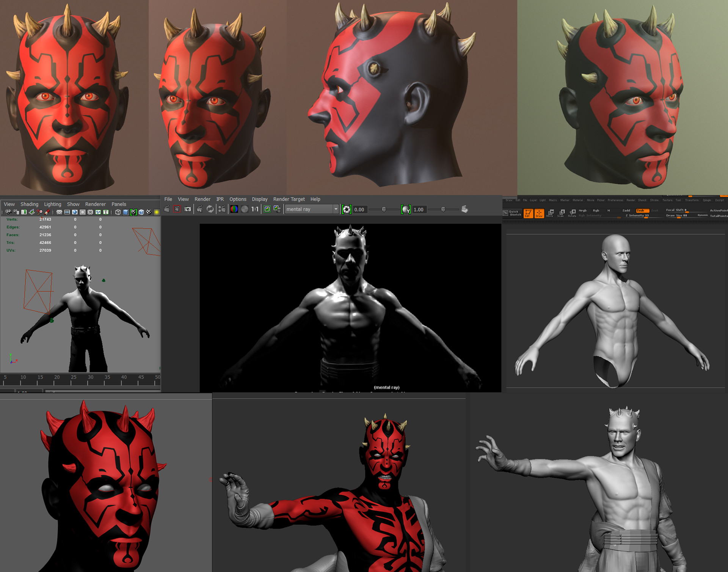The width and height of the screenshot is (728, 572).
Task: Click the IPR render clapperboard icon
Action: pyautogui.click(x=200, y=209)
